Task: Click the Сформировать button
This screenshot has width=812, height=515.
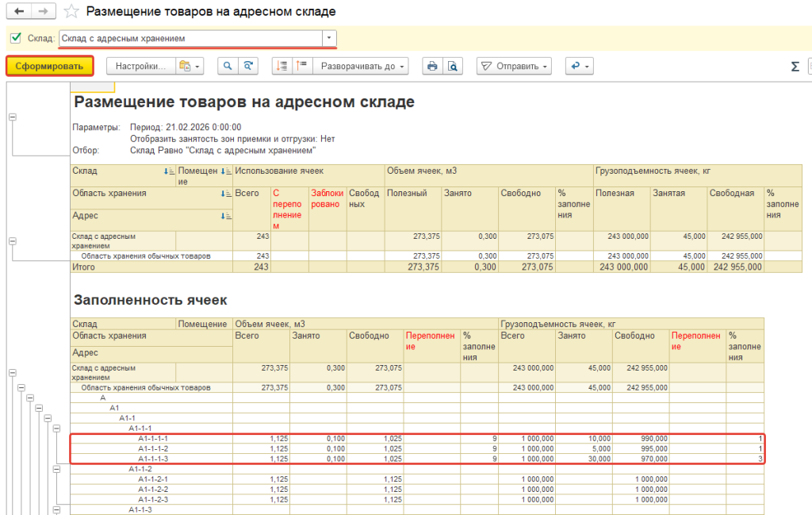Action: coord(49,67)
